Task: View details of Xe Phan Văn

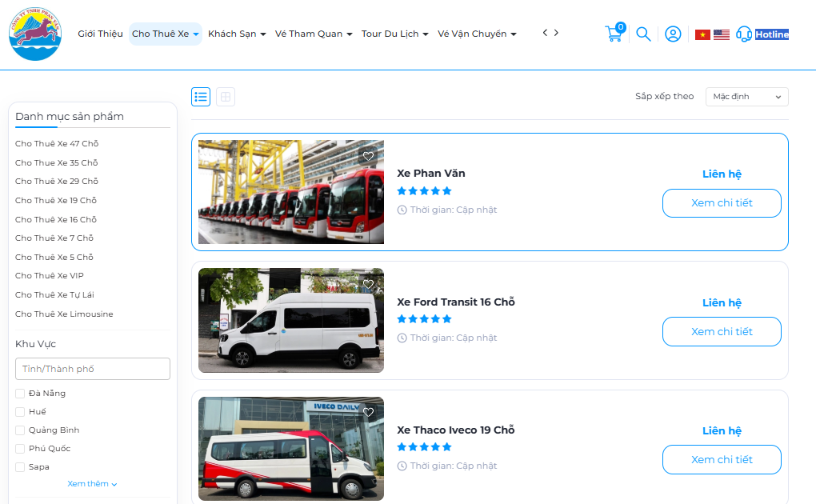Action: coord(722,203)
